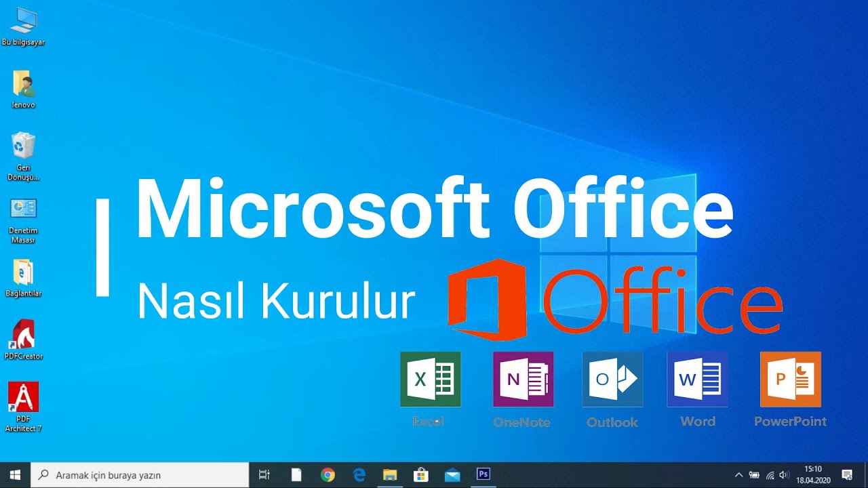Launch Google Chrome from the taskbar
The image size is (868, 488).
[x=328, y=475]
